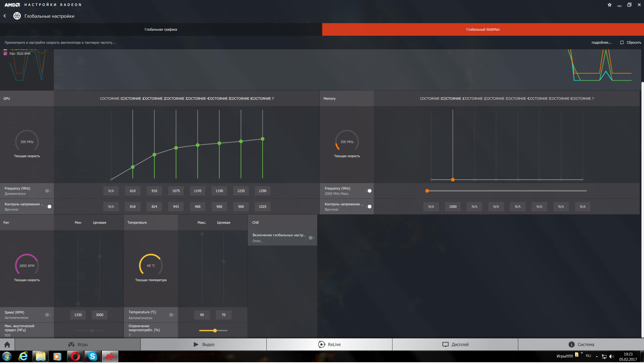Open Internet Explorer from taskbar

point(23,357)
